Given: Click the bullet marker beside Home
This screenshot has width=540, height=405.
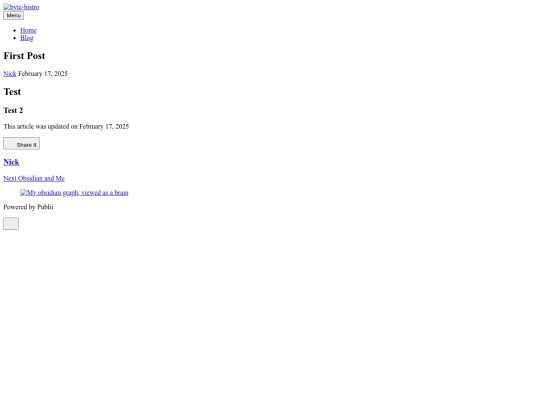Looking at the screenshot, I should pos(14,31).
